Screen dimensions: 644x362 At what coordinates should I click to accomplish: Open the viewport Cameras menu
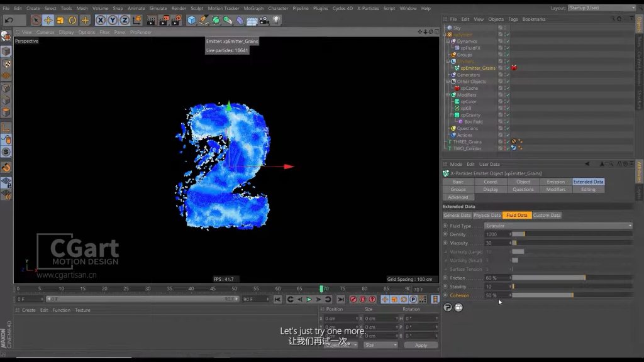[x=45, y=32]
